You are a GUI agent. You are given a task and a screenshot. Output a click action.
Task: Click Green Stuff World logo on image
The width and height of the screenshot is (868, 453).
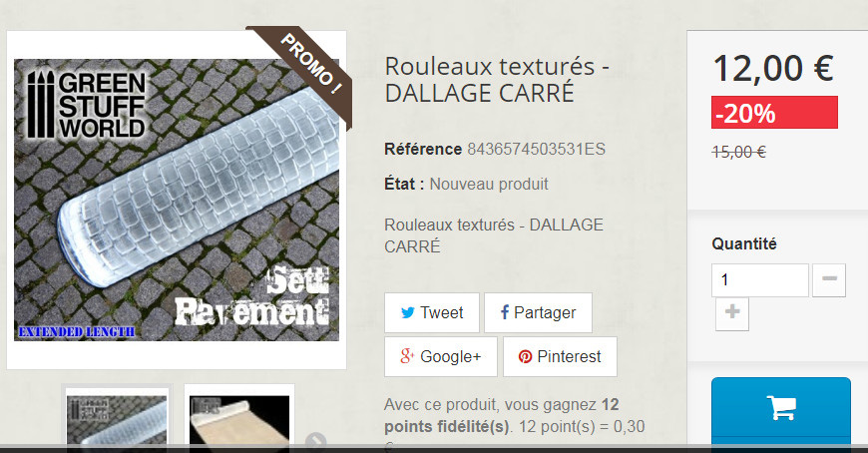click(x=86, y=105)
